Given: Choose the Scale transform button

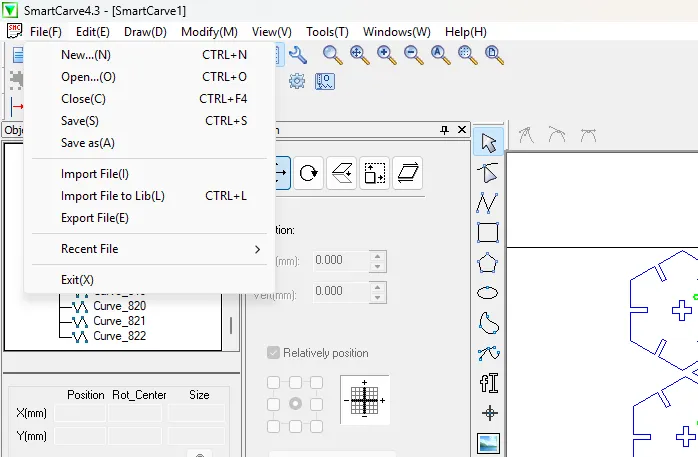Looking at the screenshot, I should pos(374,173).
